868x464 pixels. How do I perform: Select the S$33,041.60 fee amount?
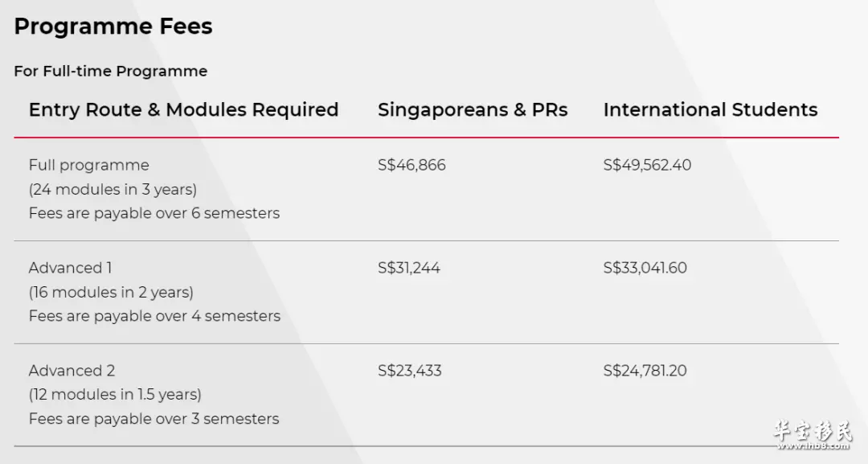coord(645,268)
